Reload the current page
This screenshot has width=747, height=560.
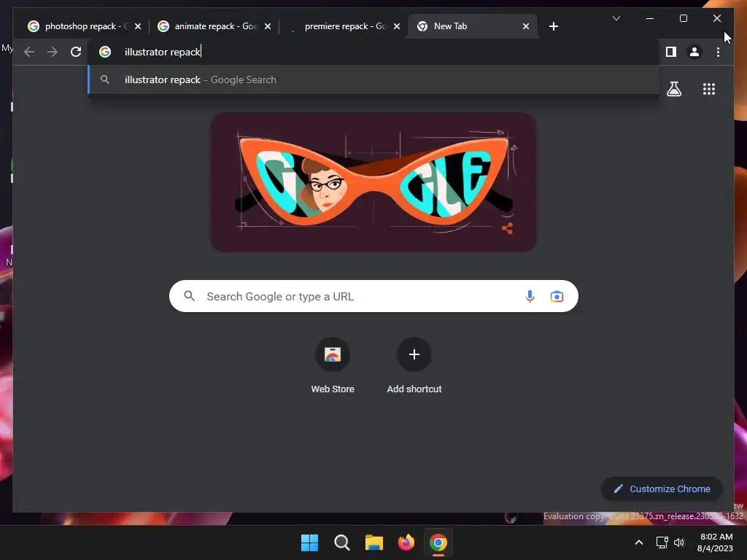point(76,52)
